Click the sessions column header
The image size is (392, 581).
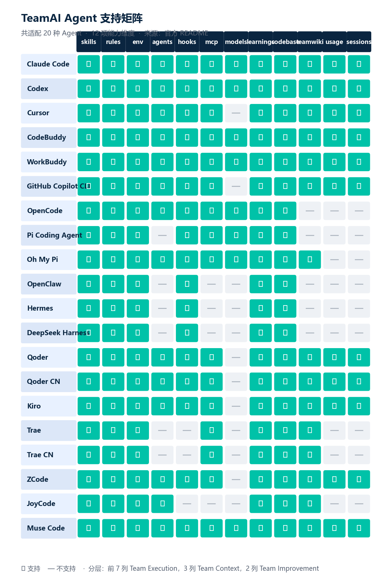359,42
